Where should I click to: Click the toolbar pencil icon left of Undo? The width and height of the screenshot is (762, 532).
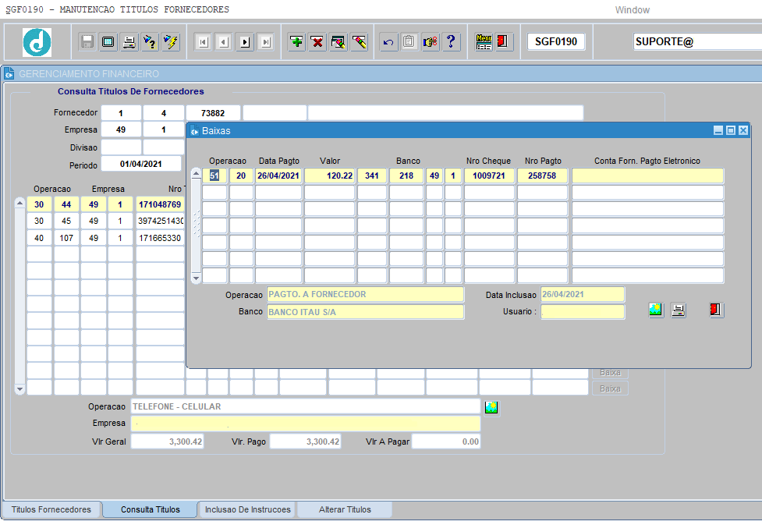pos(360,42)
